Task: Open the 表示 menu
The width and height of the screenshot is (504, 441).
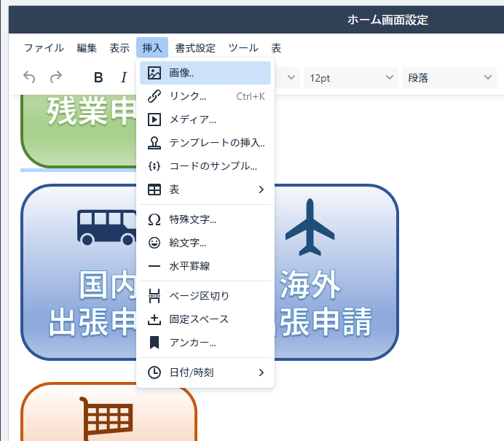Action: [x=119, y=48]
